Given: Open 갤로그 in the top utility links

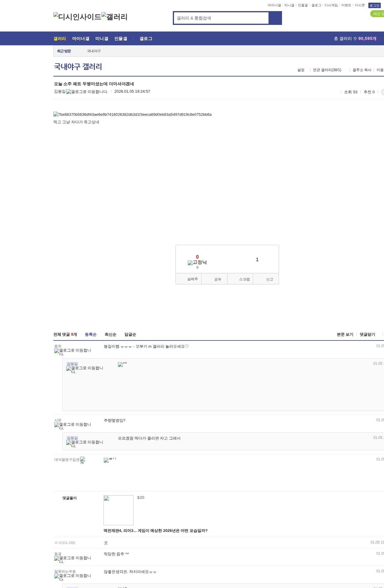Looking at the screenshot, I should click(316, 5).
